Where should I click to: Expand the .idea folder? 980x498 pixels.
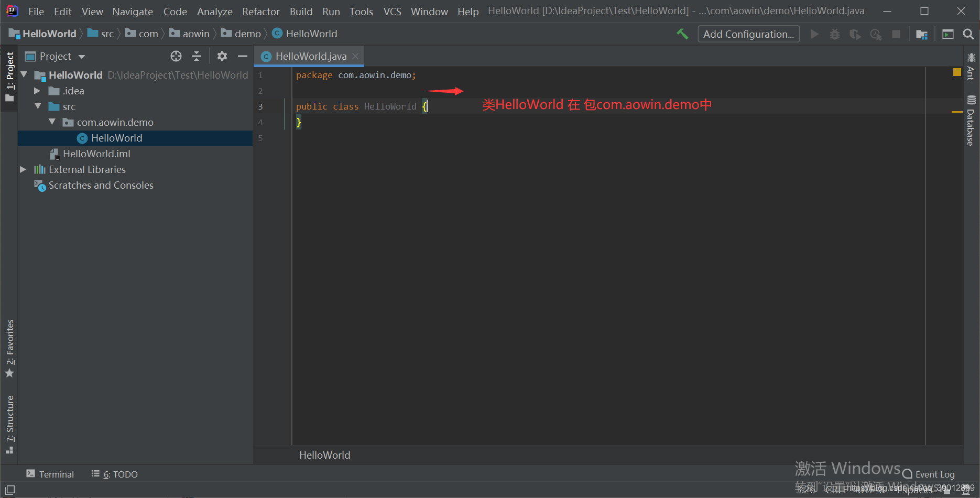(x=37, y=91)
